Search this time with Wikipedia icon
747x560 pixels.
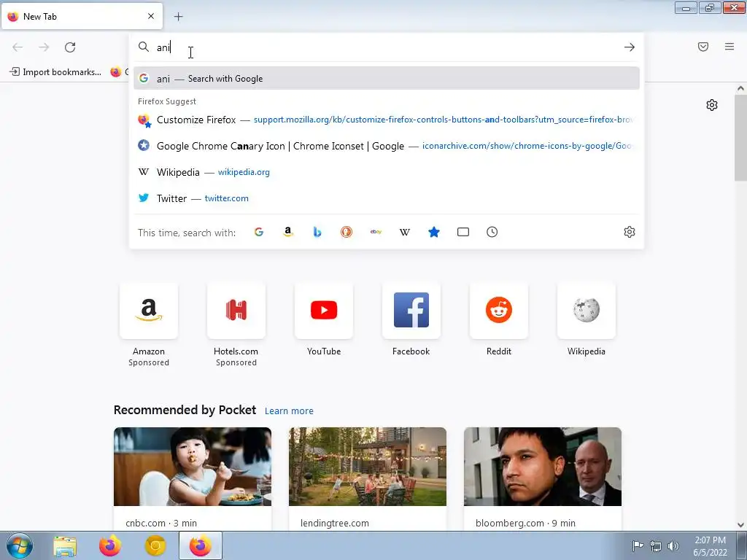pos(405,232)
